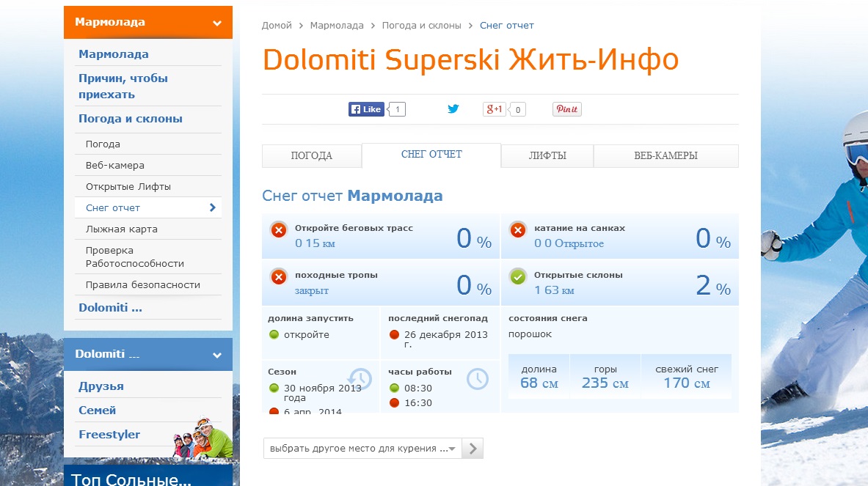
Task: Open Веб-камера sidebar subitem
Action: click(115, 166)
